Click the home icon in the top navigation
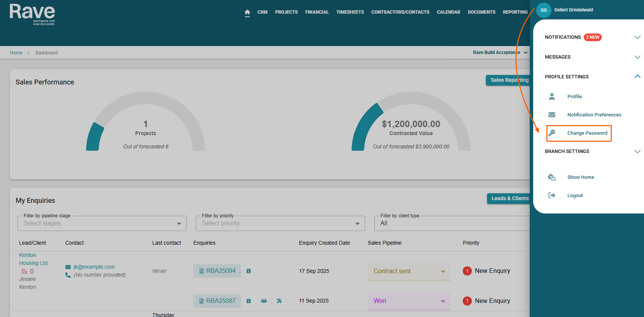Image resolution: width=644 pixels, height=317 pixels. (247, 12)
